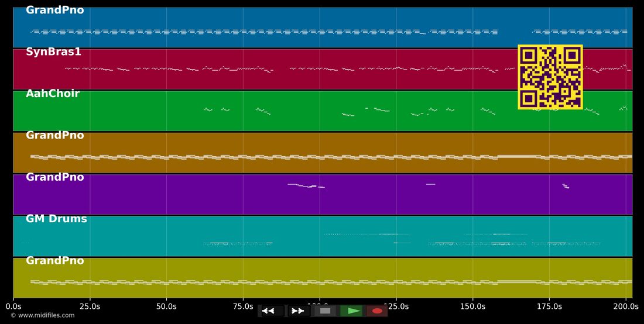This screenshot has width=644, height=324.
Task: Select the GM Drums track label
Action: pos(56,219)
